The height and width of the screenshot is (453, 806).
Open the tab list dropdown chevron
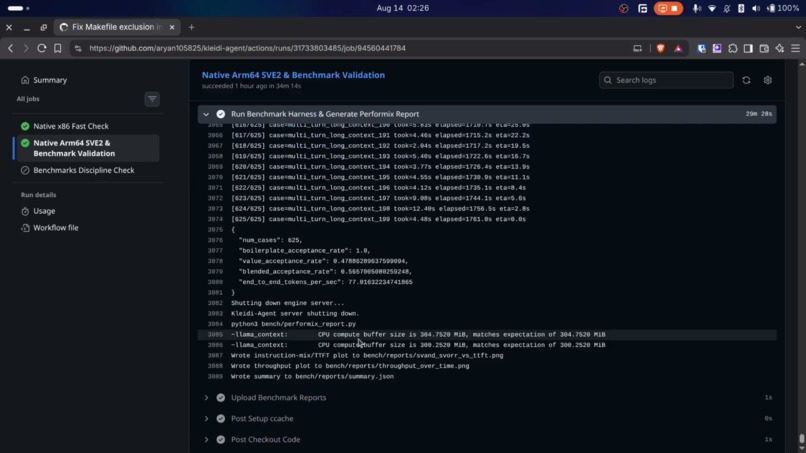click(798, 27)
